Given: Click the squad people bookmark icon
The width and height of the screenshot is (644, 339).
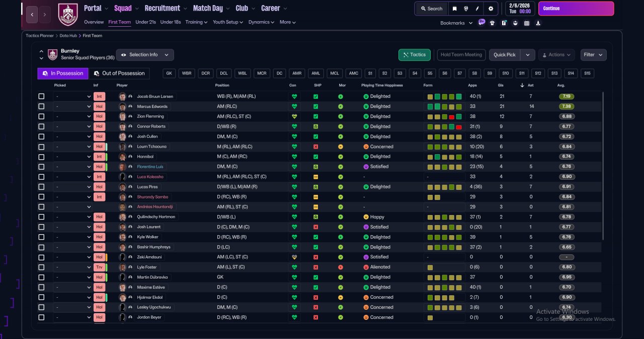Looking at the screenshot, I should [515, 23].
